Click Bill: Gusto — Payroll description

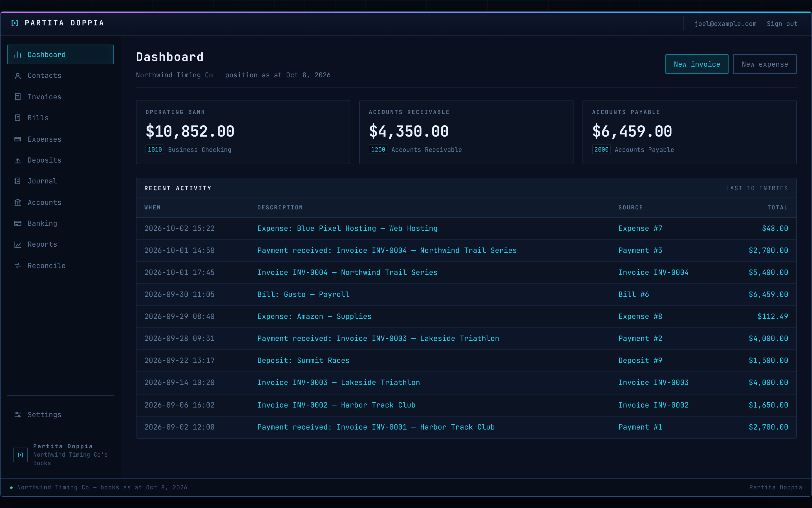(x=303, y=295)
